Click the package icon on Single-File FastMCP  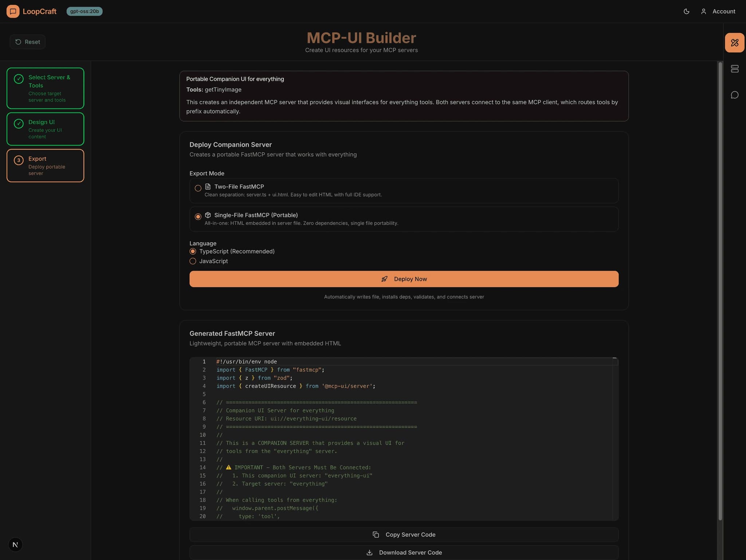point(208,215)
